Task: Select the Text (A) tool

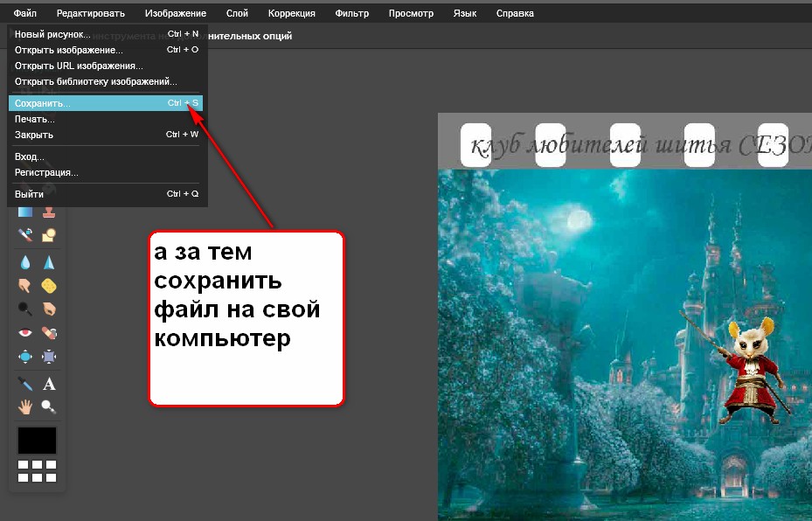Action: click(49, 384)
